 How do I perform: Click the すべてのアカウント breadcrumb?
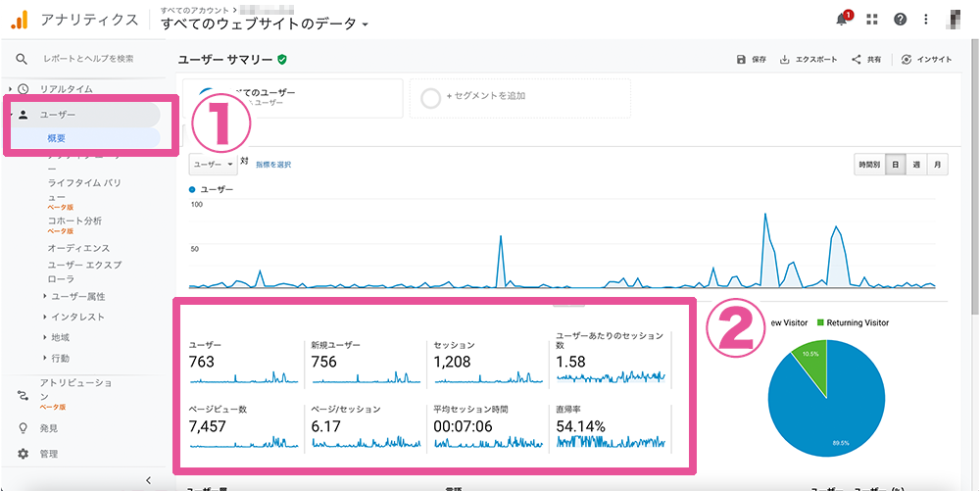tap(194, 10)
